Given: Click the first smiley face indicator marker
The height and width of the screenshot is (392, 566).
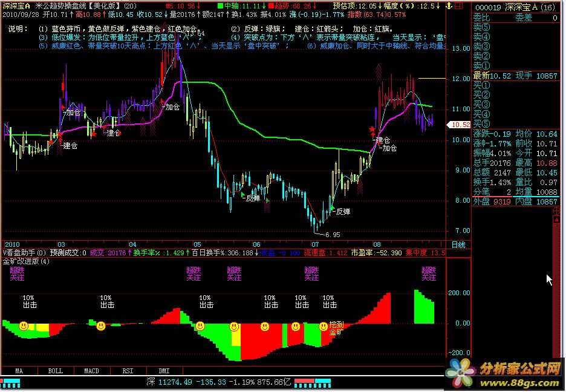Looking at the screenshot, I should 24,326.
